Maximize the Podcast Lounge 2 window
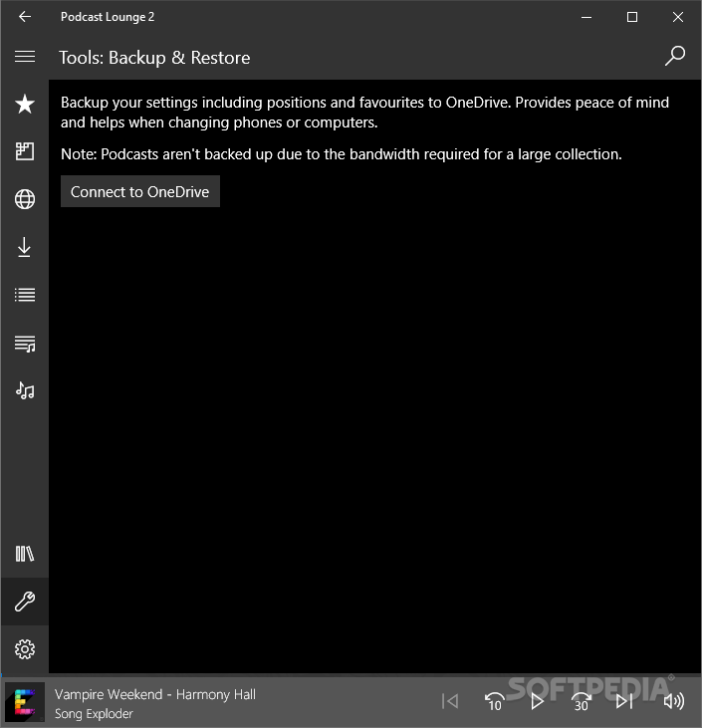 point(632,17)
